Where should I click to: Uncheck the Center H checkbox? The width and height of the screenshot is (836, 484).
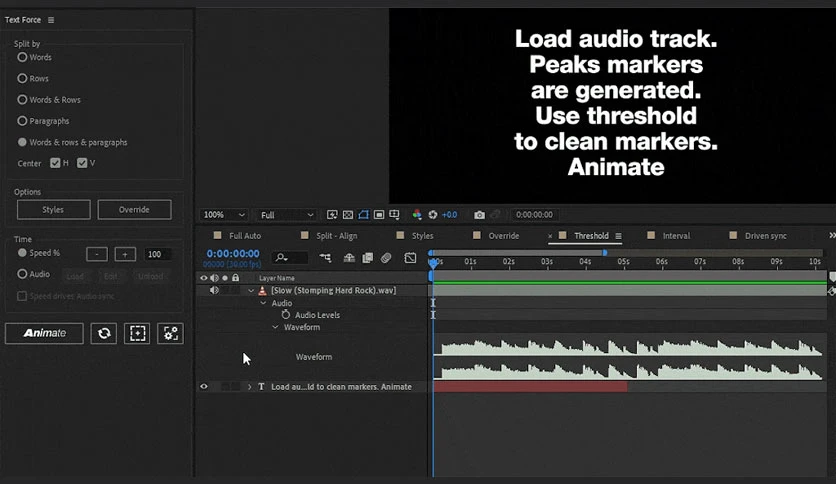(55, 163)
